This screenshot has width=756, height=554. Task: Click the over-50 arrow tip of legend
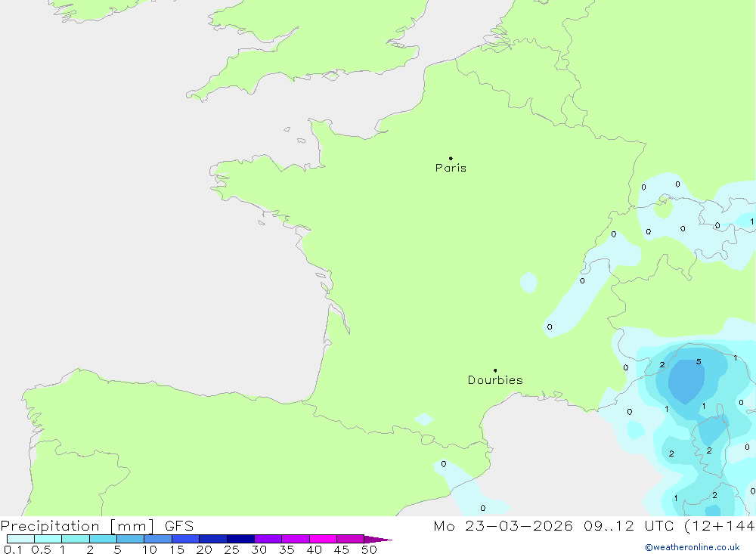[x=377, y=540]
